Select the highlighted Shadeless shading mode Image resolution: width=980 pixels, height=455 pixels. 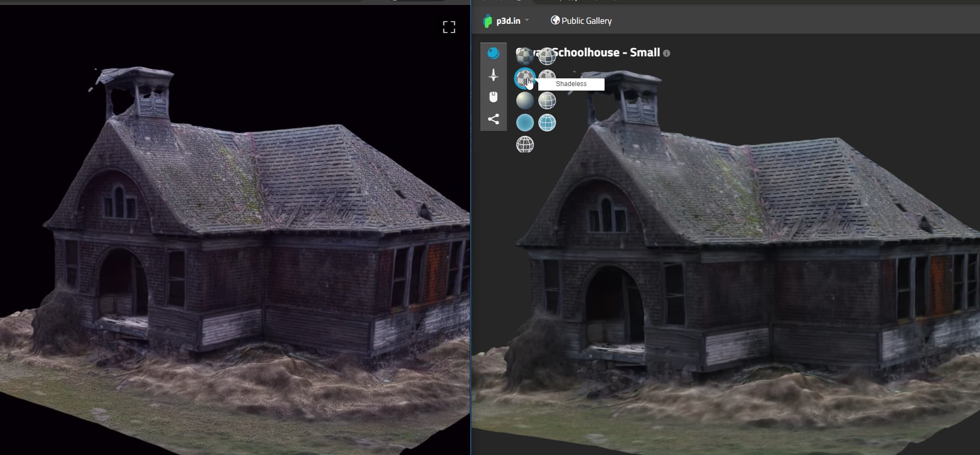[x=524, y=78]
